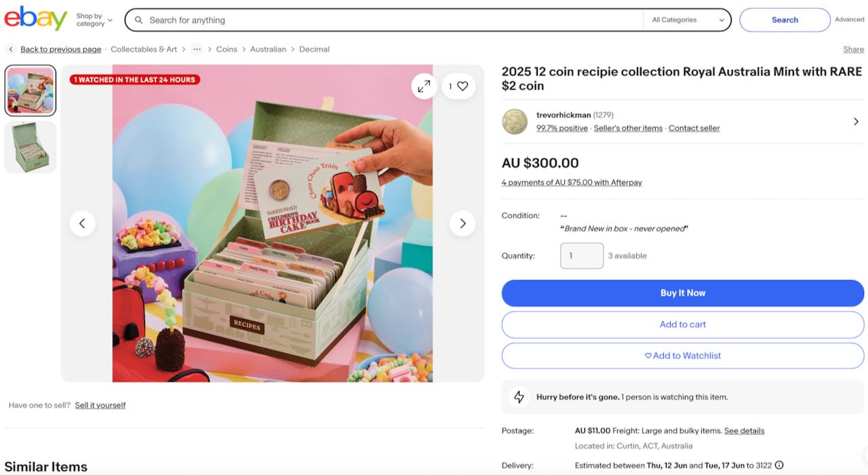This screenshot has width=868, height=475.
Task: Expand image to full-screen view
Action: (x=424, y=86)
